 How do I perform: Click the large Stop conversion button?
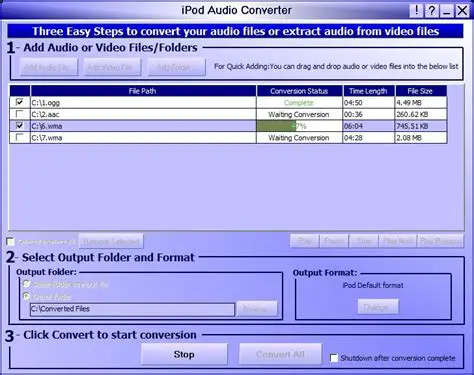coord(184,354)
